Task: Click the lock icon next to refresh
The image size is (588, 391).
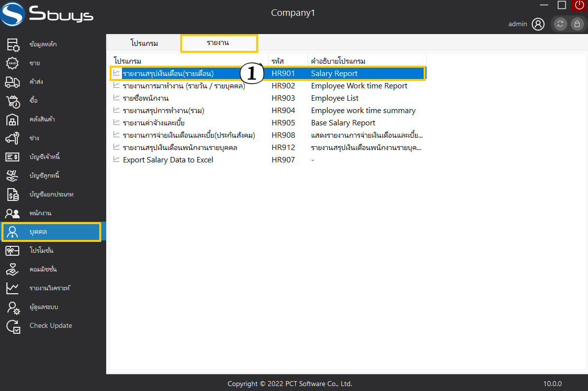Action: coord(576,24)
